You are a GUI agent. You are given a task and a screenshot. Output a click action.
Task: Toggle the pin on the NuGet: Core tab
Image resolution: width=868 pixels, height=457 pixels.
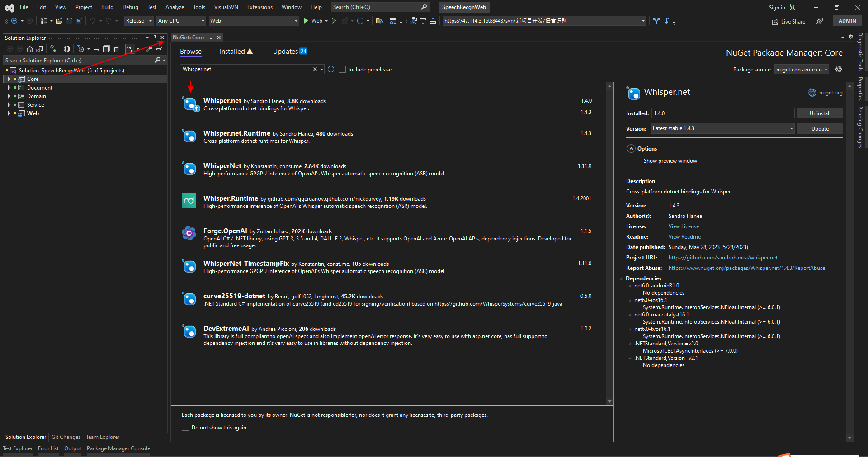[211, 38]
